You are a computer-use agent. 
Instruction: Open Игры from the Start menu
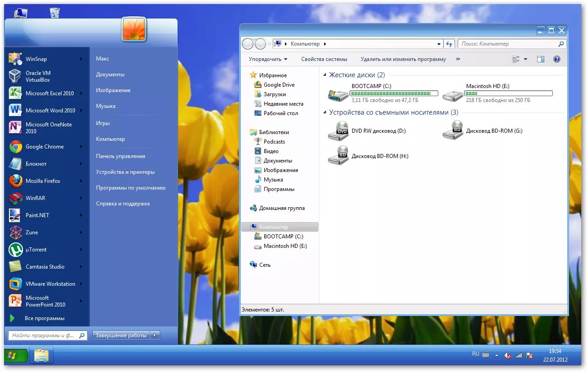coord(103,123)
